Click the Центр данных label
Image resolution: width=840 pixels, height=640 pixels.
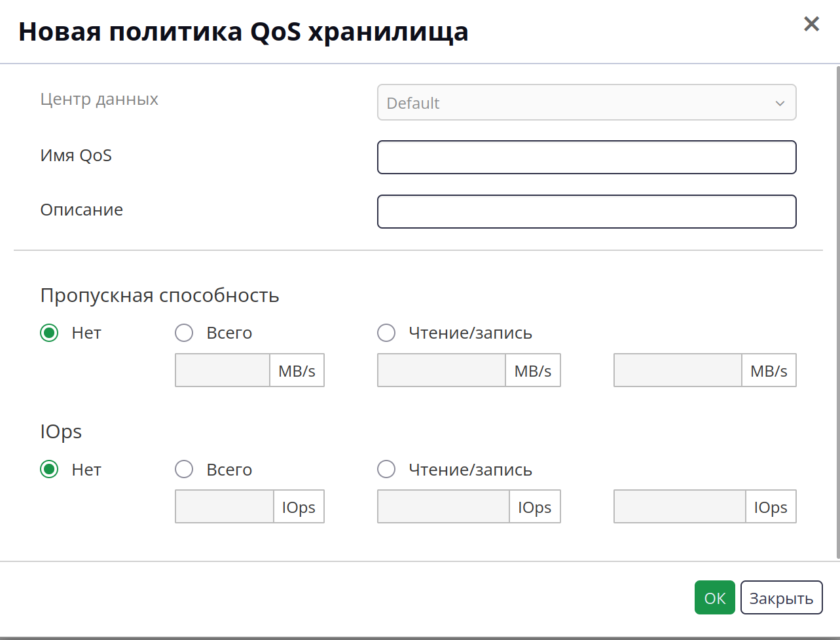click(100, 99)
